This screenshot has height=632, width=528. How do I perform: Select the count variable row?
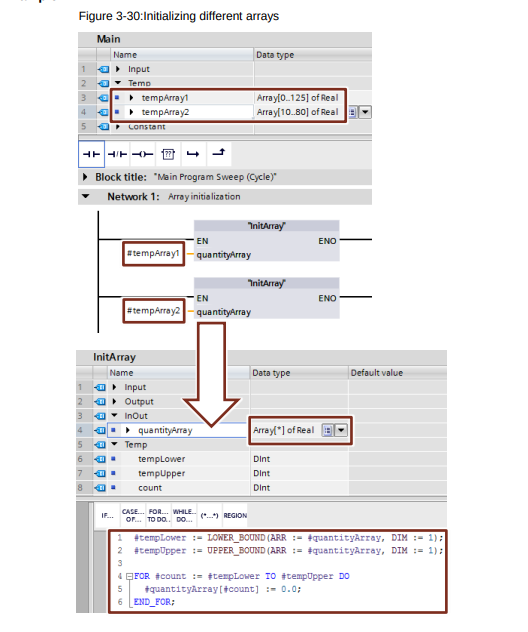261,488
